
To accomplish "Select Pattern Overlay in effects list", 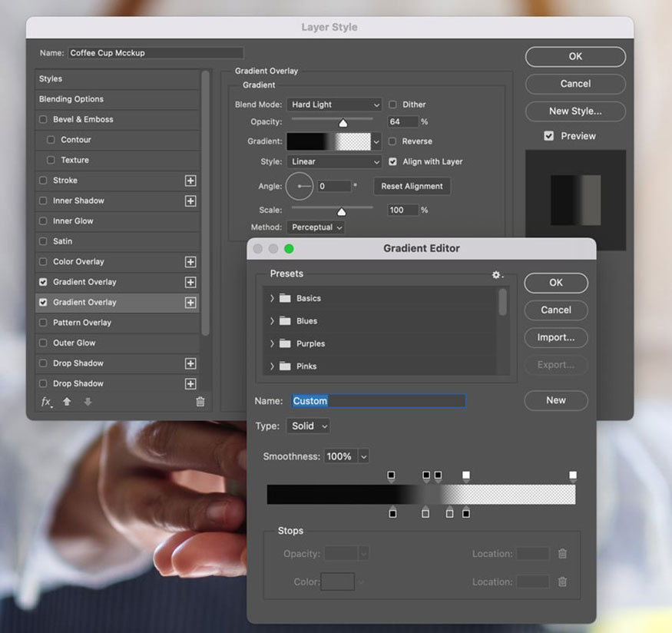I will pos(118,323).
